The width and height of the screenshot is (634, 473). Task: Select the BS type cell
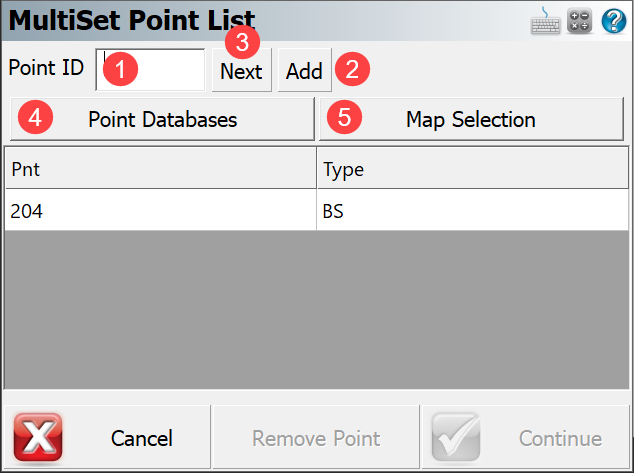point(473,211)
